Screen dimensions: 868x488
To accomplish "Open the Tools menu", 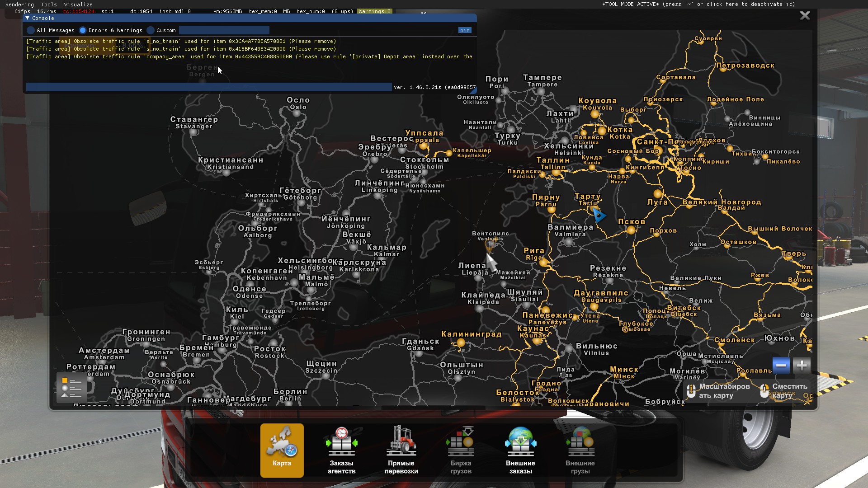I will pos(49,5).
